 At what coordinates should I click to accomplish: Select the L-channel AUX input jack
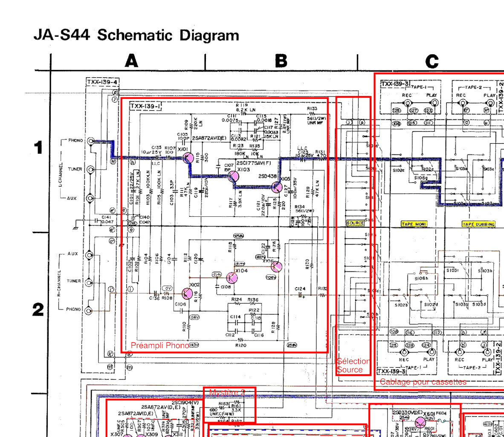(90, 198)
